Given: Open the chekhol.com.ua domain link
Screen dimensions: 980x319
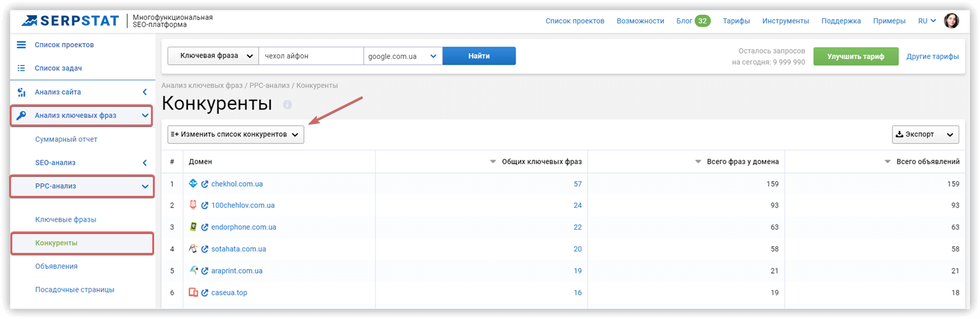Looking at the screenshot, I should (237, 184).
